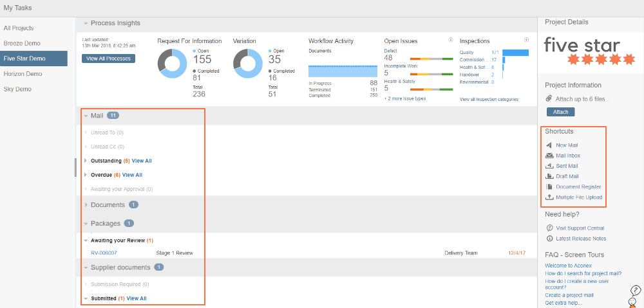This screenshot has width=644, height=308.
Task: Open the Document Register icon
Action: point(549,186)
